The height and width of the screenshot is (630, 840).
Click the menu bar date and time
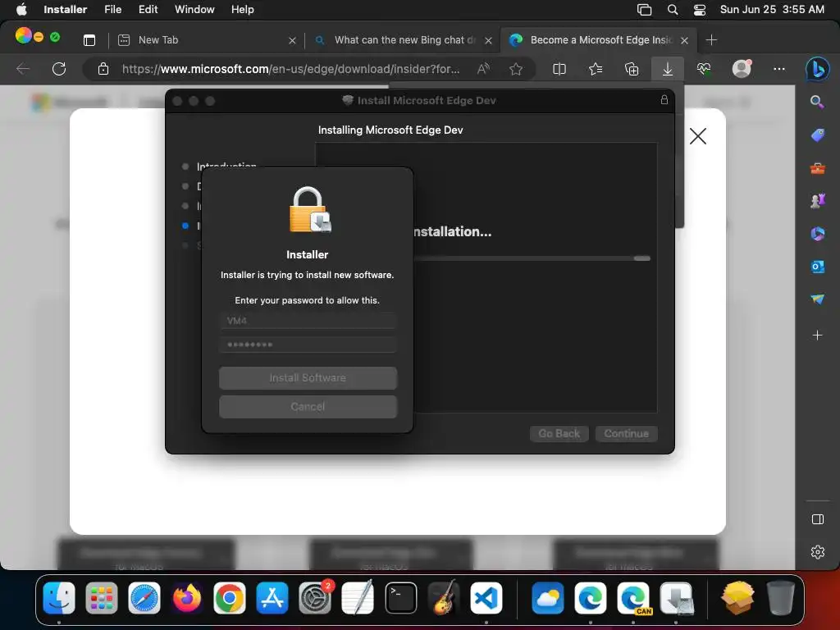point(772,9)
